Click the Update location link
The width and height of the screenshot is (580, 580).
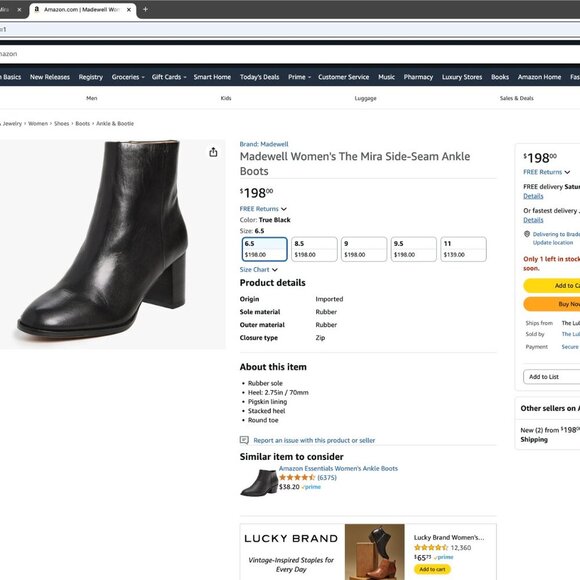(553, 243)
